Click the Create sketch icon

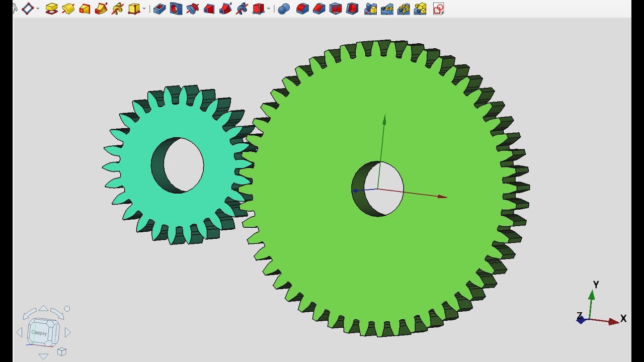(x=27, y=9)
